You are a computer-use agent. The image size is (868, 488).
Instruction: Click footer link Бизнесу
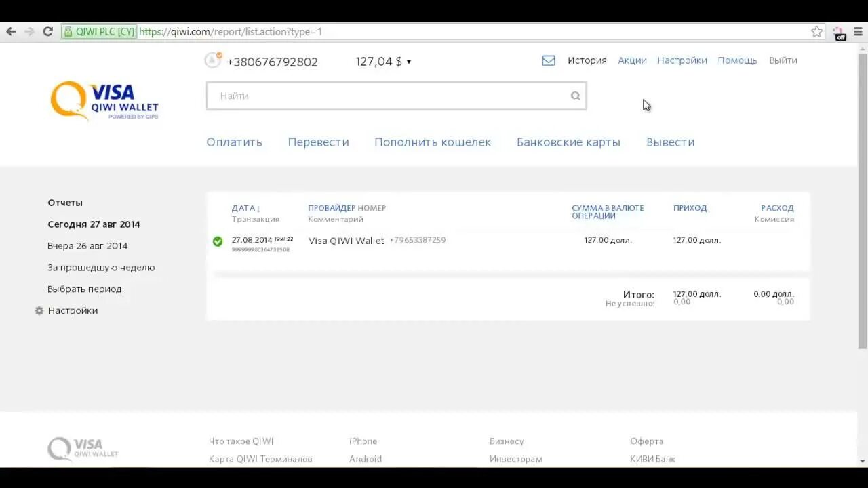(507, 441)
